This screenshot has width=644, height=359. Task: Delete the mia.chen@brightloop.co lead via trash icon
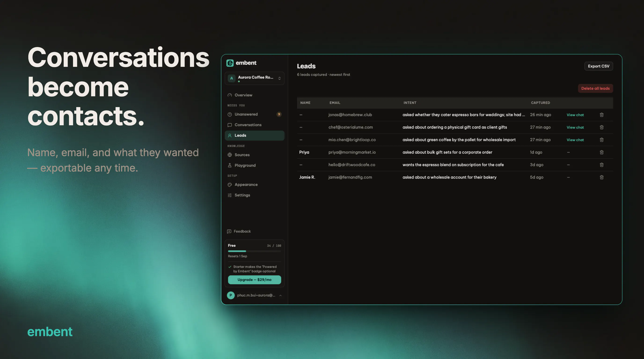601,140
